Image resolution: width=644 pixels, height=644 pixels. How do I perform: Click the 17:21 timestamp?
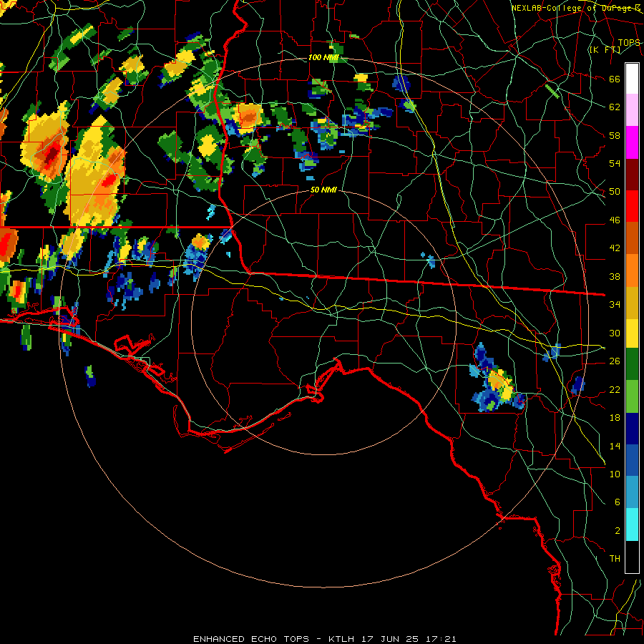[x=441, y=639]
